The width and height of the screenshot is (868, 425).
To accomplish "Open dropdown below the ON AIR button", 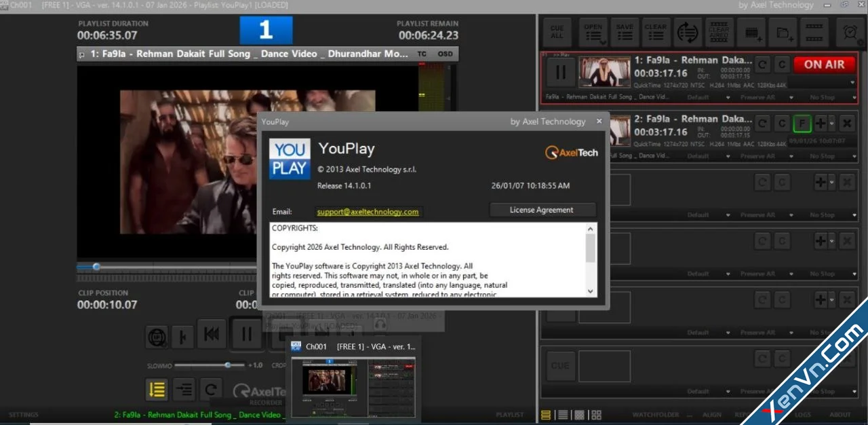I will [852, 82].
